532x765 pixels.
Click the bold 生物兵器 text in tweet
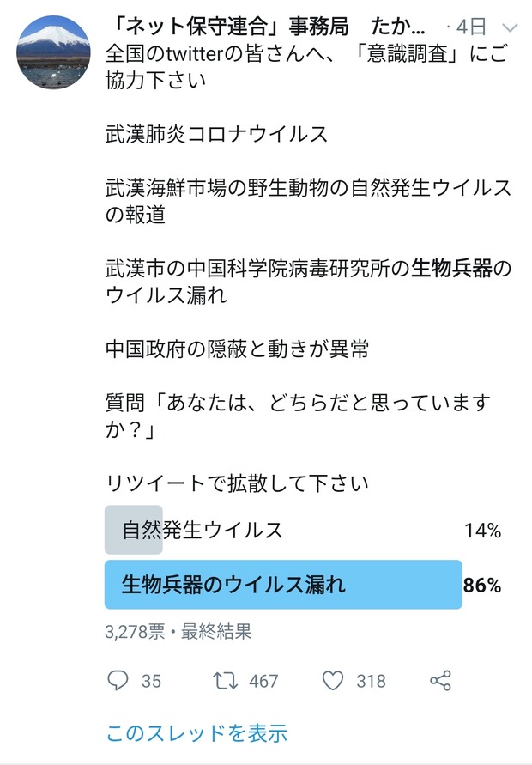(451, 269)
